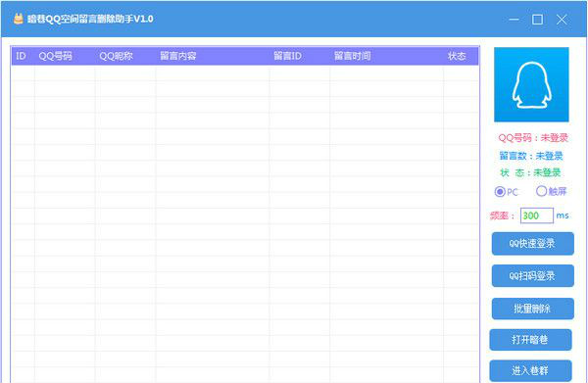Click the 状态：未登录 green text
The height and width of the screenshot is (383, 588).
530,172
